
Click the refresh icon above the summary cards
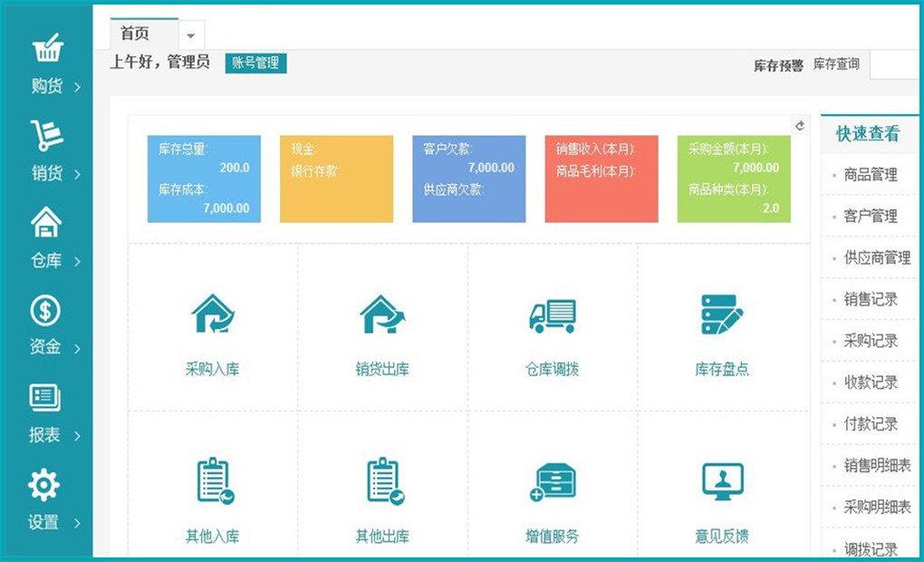pos(800,126)
